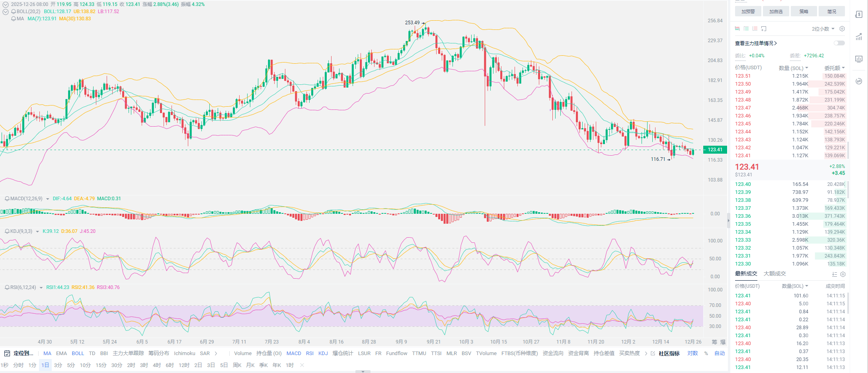Toggle the 查看主力挂单情况 switch
Viewport: 868px width, 373px height.
(839, 43)
